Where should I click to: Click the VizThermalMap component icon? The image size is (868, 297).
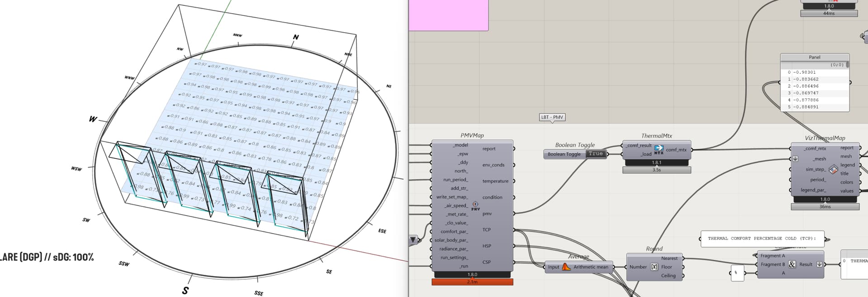click(x=833, y=169)
